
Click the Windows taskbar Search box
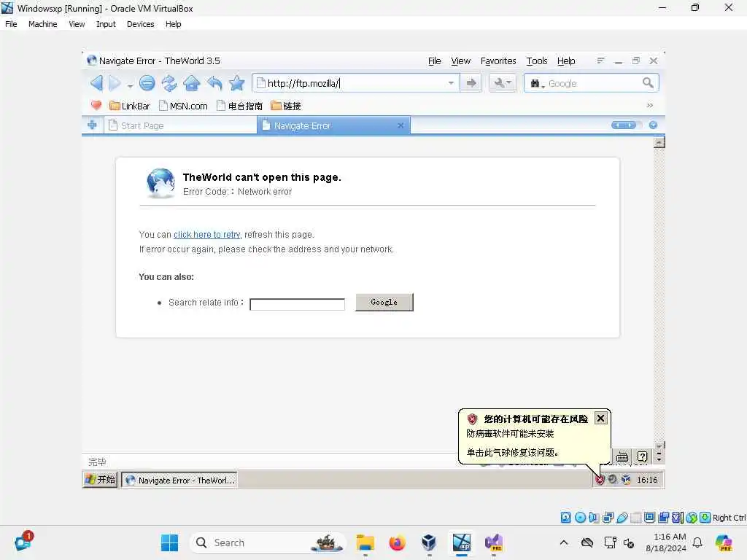[x=268, y=542]
